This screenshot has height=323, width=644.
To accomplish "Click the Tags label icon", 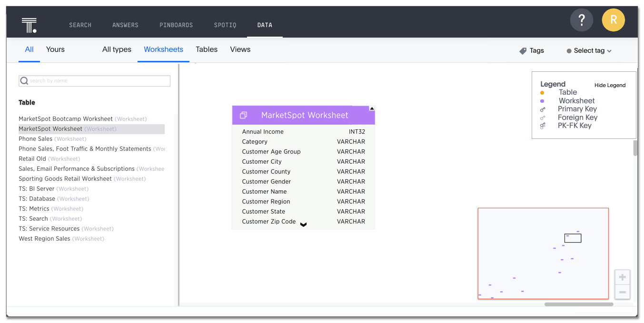I will (522, 50).
